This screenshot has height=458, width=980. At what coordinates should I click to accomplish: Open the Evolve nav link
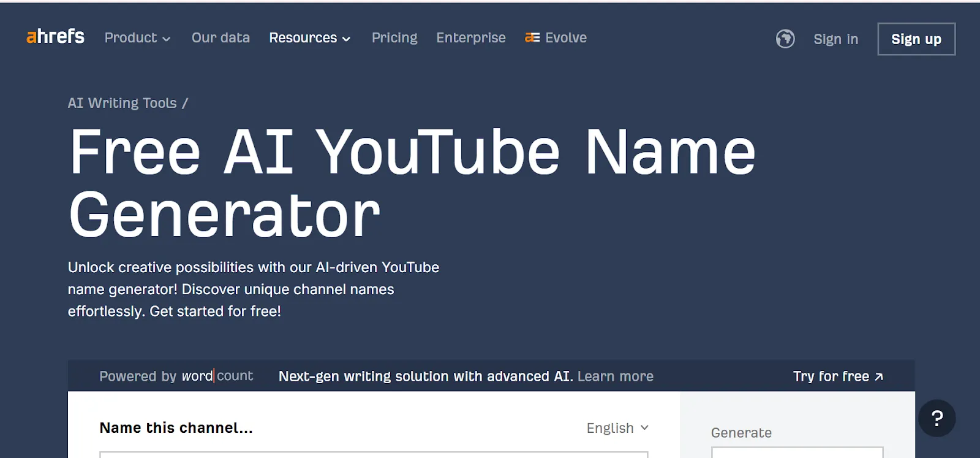pos(556,38)
